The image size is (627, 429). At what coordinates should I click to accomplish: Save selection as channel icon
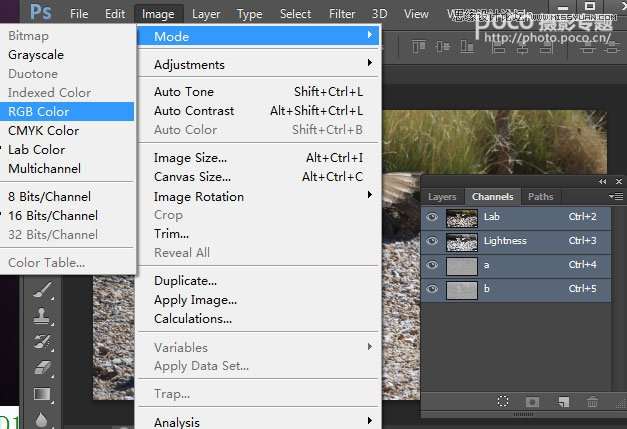[x=532, y=401]
